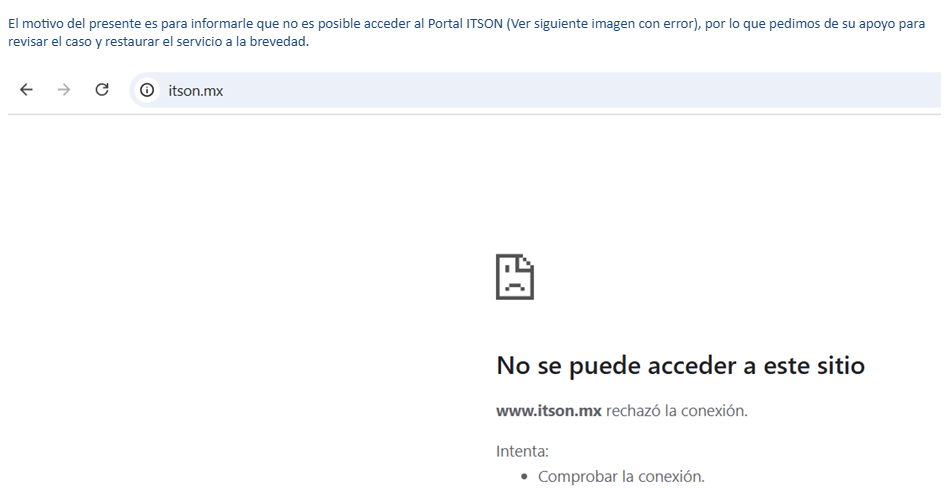This screenshot has width=949, height=488.
Task: Click heading 'No se puede acceder a este sitio'
Action: coord(680,366)
